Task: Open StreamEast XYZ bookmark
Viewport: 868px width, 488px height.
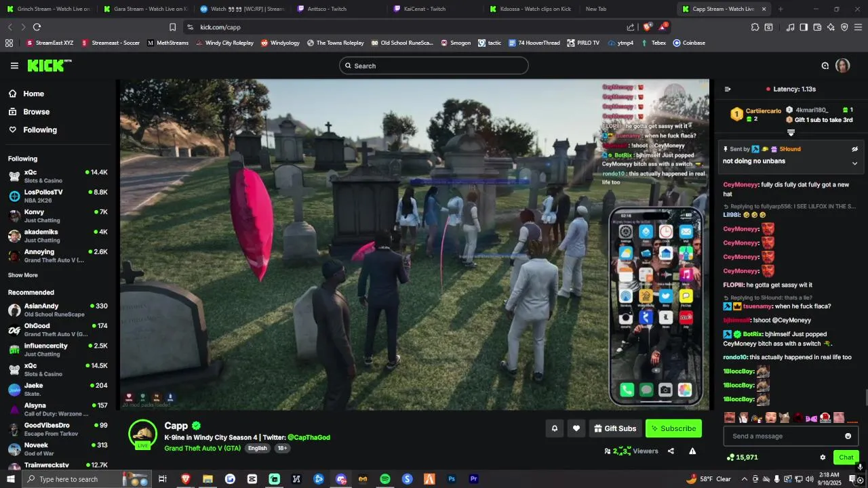Action: 50,43
